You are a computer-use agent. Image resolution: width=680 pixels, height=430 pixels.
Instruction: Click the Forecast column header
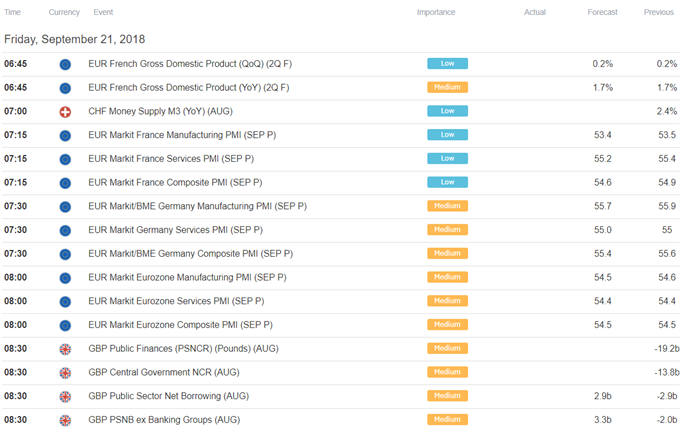tap(602, 12)
